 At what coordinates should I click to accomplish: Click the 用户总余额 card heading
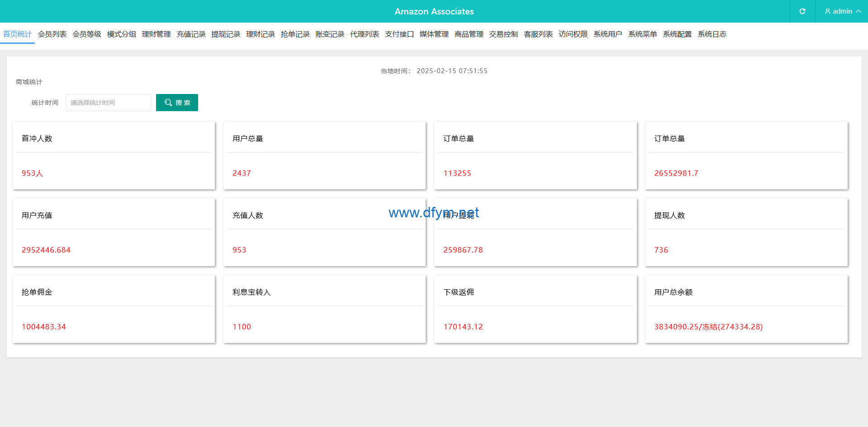coord(674,292)
